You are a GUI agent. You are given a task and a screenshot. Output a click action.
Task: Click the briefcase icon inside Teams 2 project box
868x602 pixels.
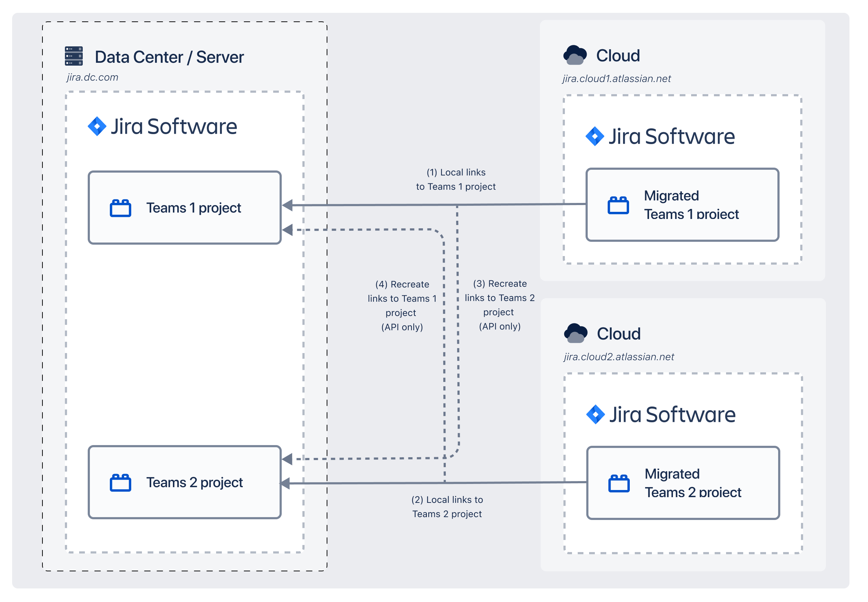(120, 482)
